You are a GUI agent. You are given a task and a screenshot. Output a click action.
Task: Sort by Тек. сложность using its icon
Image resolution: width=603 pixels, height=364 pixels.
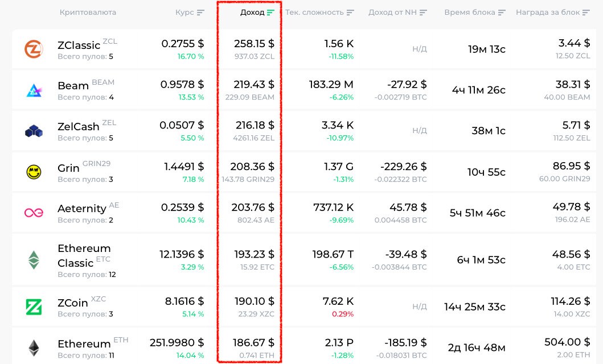tap(350, 13)
